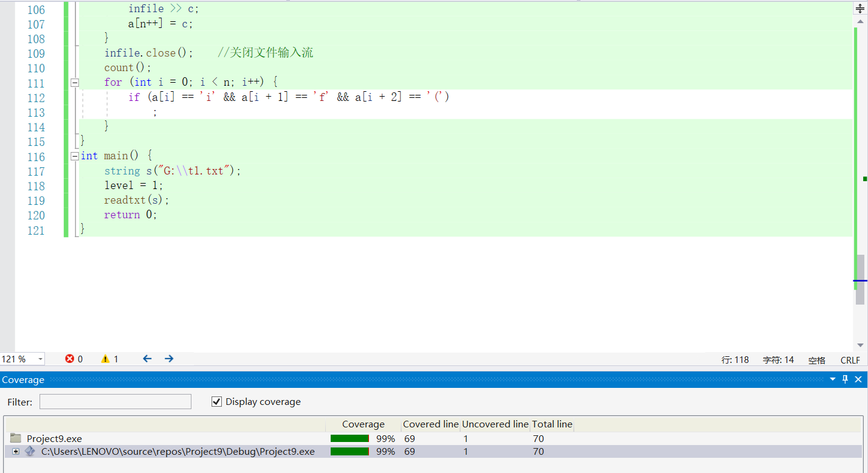Collapse the main function at line 116
This screenshot has width=868, height=473.
(x=75, y=156)
